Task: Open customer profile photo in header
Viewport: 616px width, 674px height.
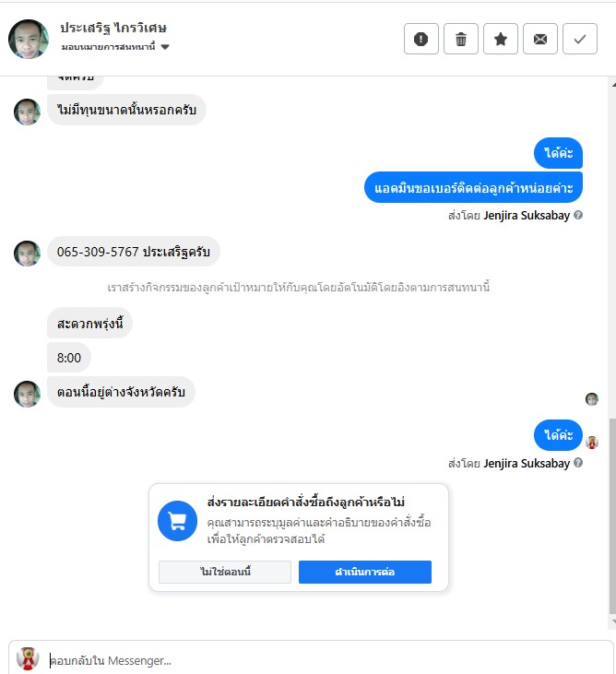Action: (29, 39)
